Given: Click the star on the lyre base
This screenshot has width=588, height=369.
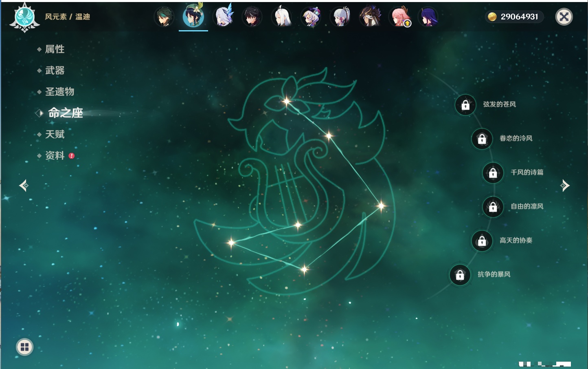Looking at the screenshot, I should (x=298, y=225).
